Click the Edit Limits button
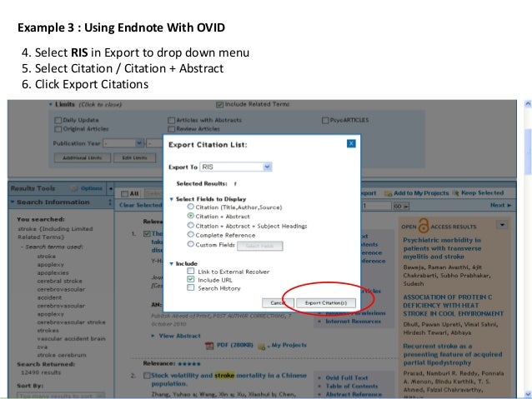The height and width of the screenshot is (399, 532). pos(135,157)
